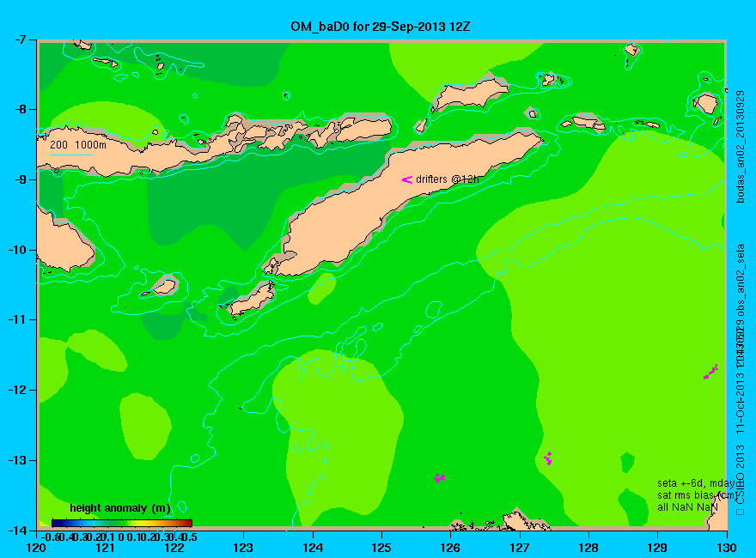Click the magenta drifter cluster near longitude 125.8, latitude -13.2
Screen dimensions: 756x558
pos(439,478)
